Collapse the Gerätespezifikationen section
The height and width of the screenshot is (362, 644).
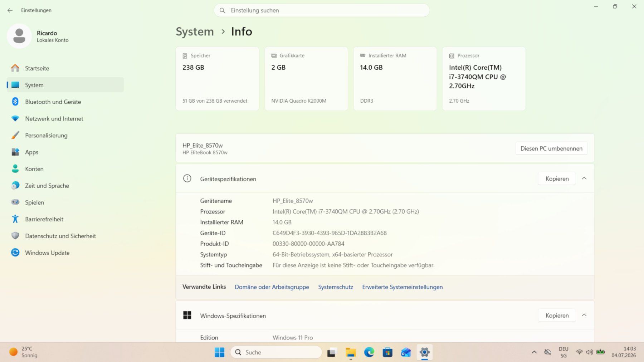tap(584, 178)
